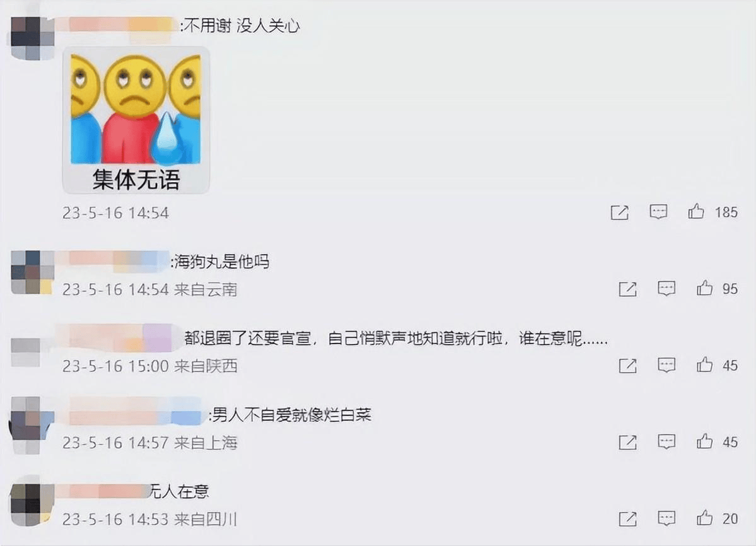Reply to the comment from 陕西
The width and height of the screenshot is (756, 546).
point(667,365)
